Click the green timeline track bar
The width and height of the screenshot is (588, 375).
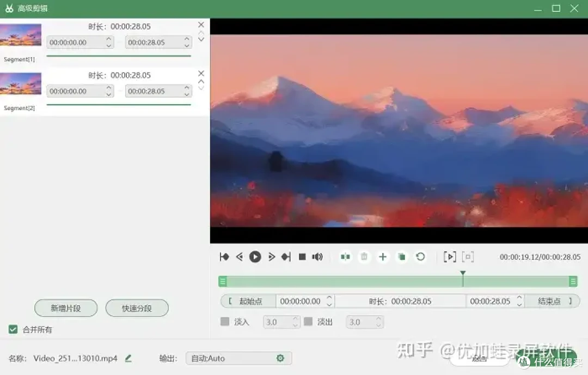[x=398, y=281]
